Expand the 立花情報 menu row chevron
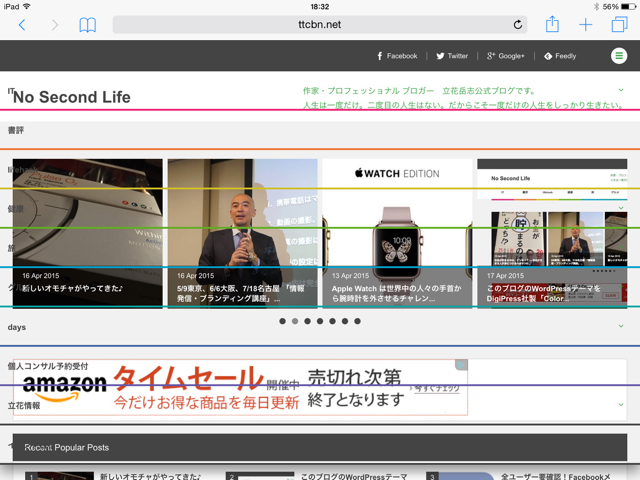640x480 pixels. click(621, 405)
